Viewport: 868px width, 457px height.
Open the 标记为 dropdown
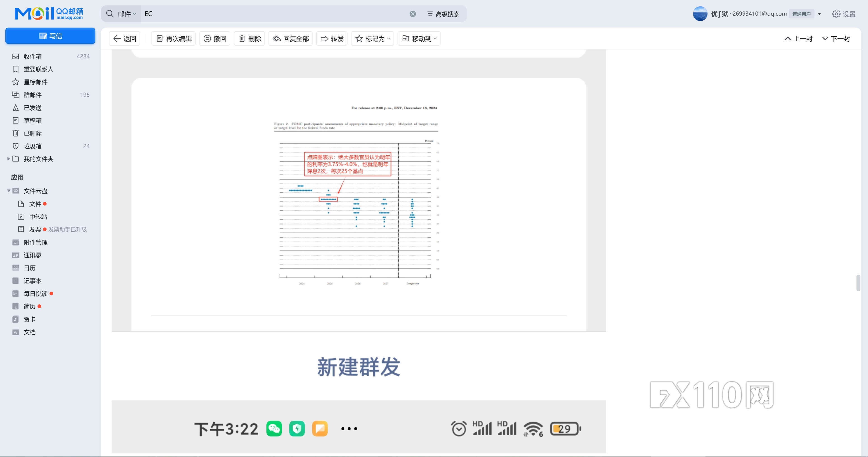[373, 39]
